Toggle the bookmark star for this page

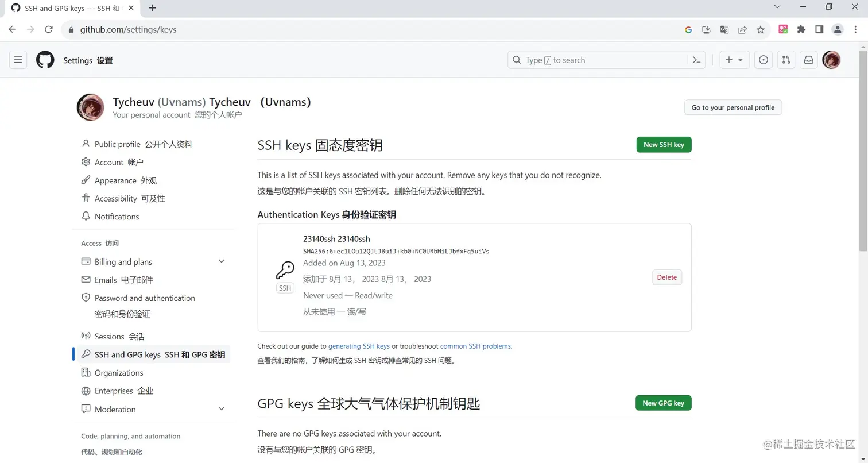761,29
